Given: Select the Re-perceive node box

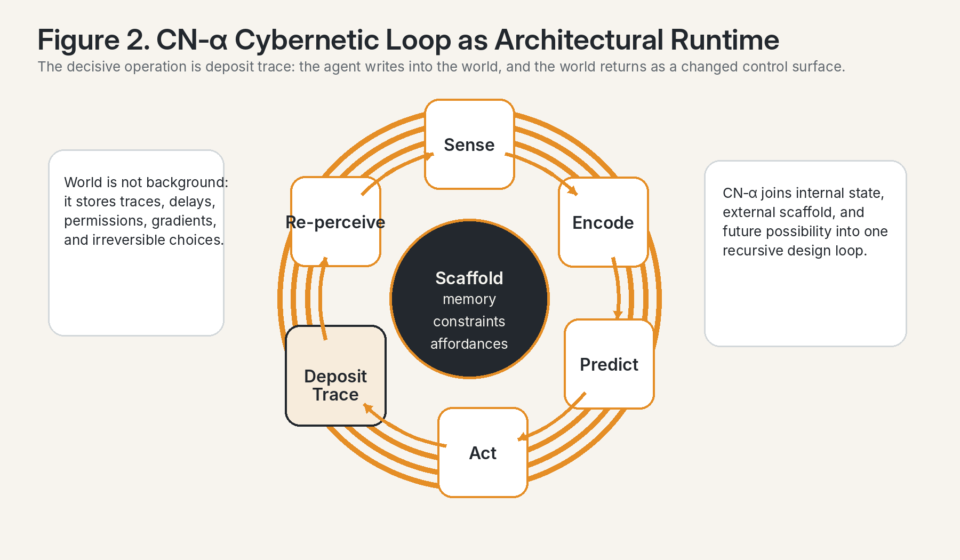Looking at the screenshot, I should tap(335, 222).
